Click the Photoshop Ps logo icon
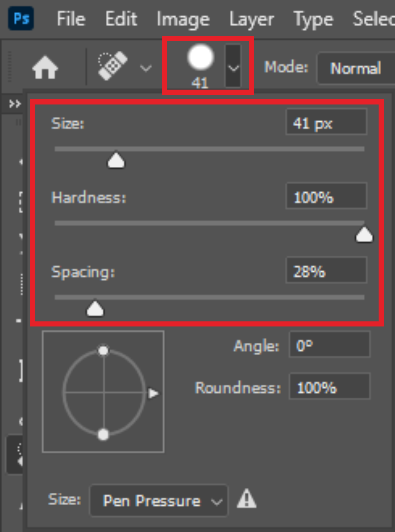Image resolution: width=395 pixels, height=532 pixels. pyautogui.click(x=21, y=19)
